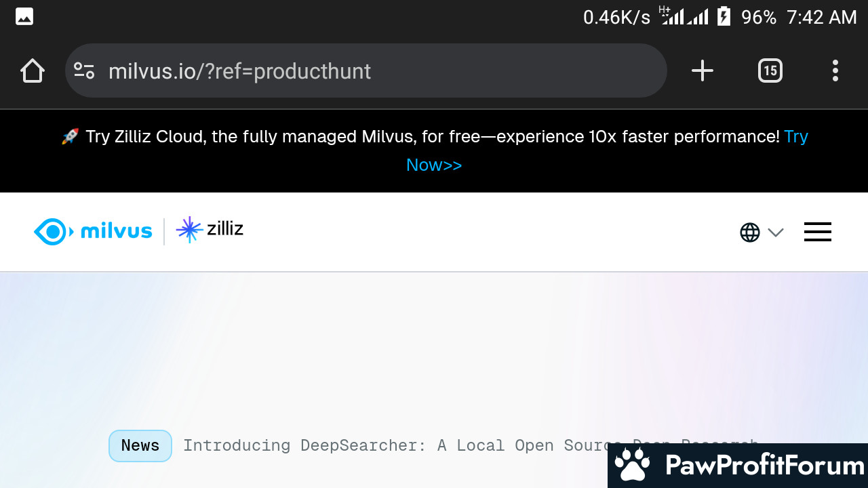Image resolution: width=868 pixels, height=488 pixels.
Task: Open a new tab with plus icon
Action: 703,70
